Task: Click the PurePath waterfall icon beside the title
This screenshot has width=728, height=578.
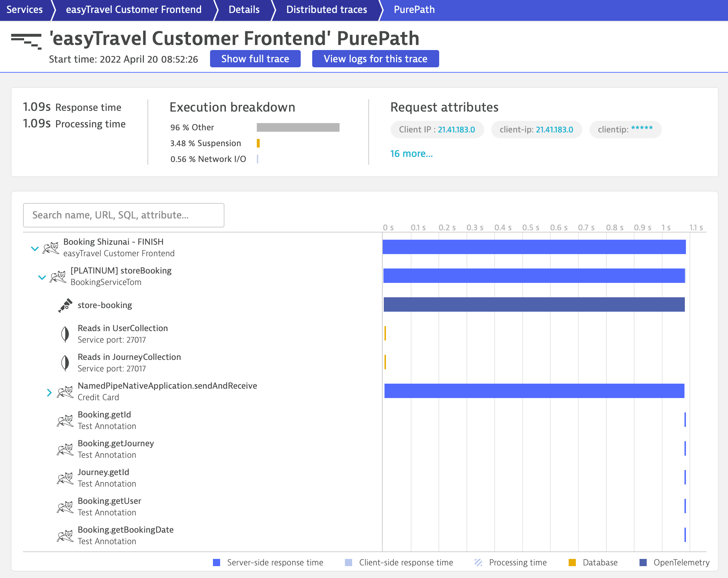Action: 26,41
